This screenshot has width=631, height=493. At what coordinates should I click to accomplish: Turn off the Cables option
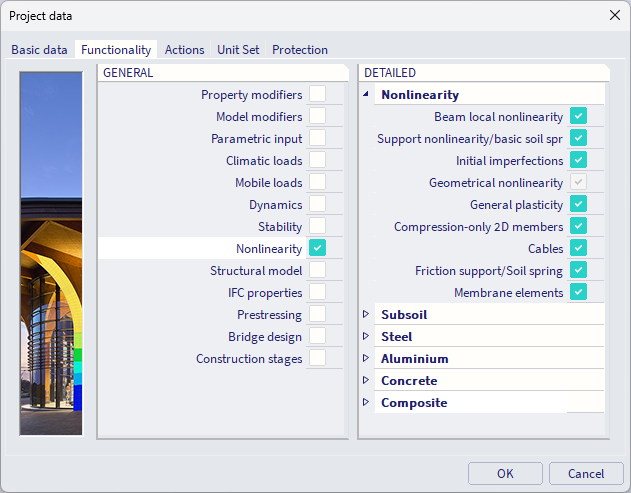[x=578, y=248]
